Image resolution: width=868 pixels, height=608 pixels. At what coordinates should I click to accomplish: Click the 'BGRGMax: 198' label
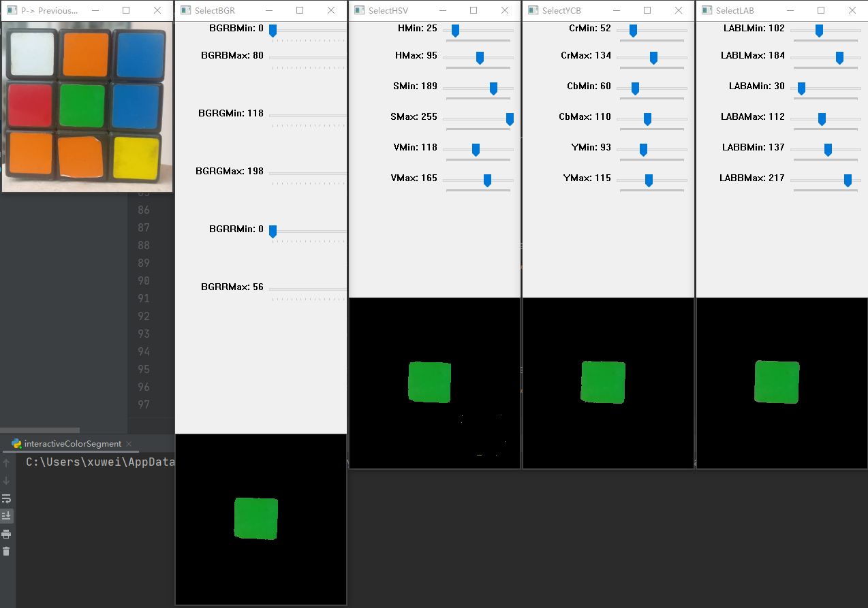pos(230,171)
